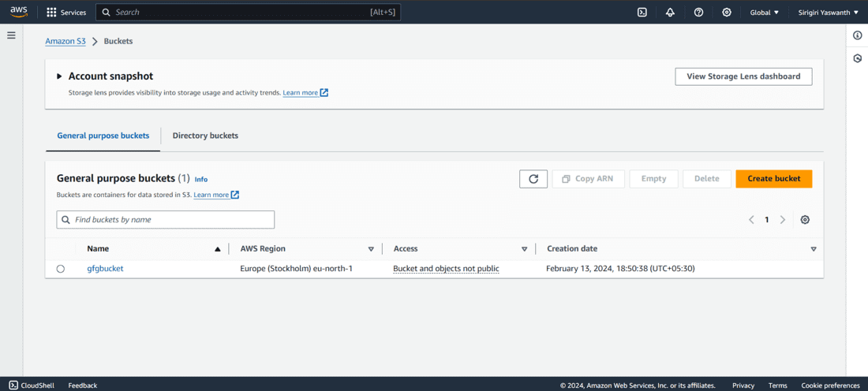Click the hexagon icon in right sidebar
Screen dimensions: 868x391
[x=858, y=58]
